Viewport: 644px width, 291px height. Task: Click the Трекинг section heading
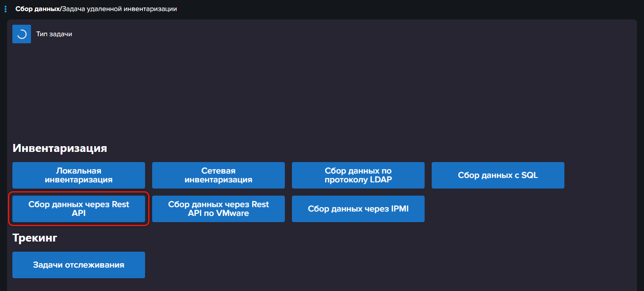[35, 238]
